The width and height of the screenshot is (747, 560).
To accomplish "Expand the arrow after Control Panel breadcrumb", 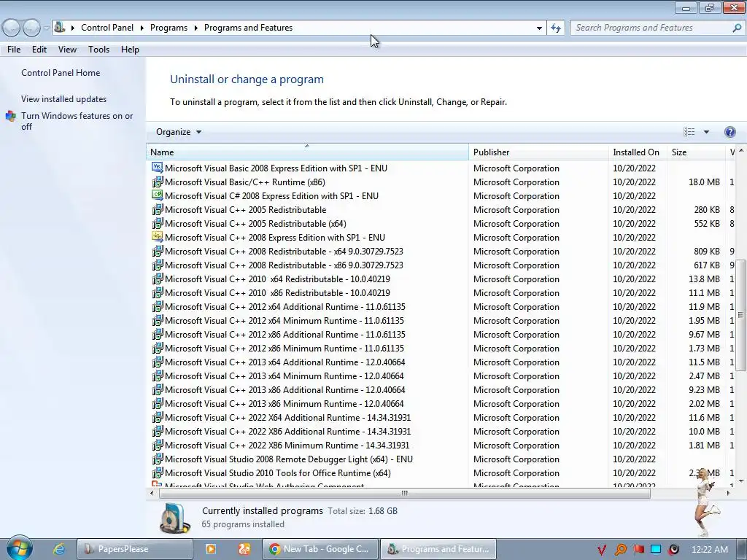I will pos(142,28).
